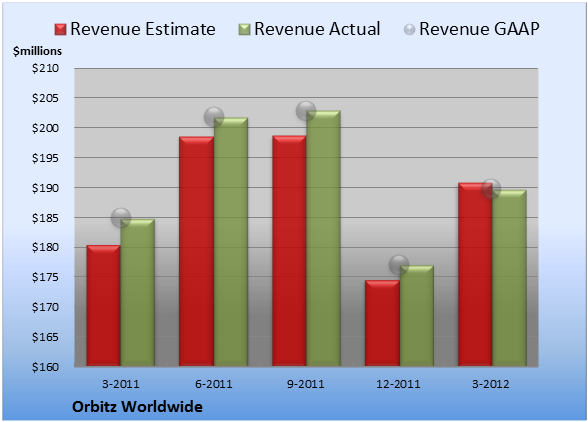This screenshot has height=422, width=588.
Task: Select the green actual bar for 12-2011
Action: click(417, 316)
